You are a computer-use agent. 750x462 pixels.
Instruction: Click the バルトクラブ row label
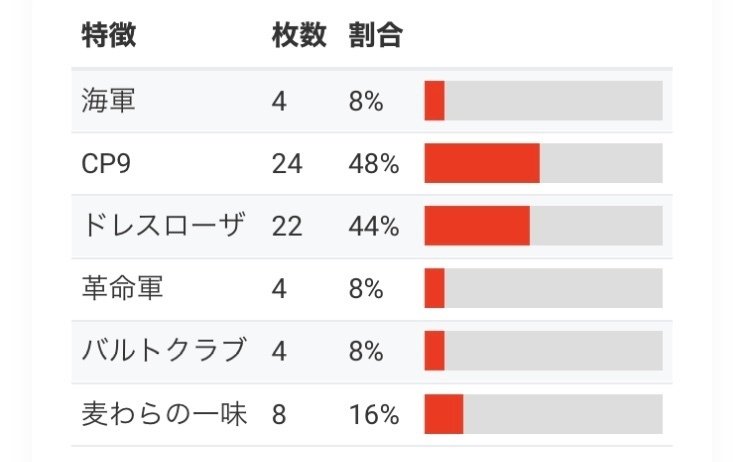point(164,350)
